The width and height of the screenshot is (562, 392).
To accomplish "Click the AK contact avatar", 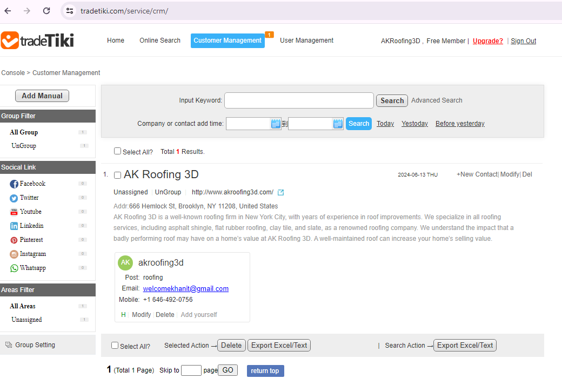I will click(125, 262).
